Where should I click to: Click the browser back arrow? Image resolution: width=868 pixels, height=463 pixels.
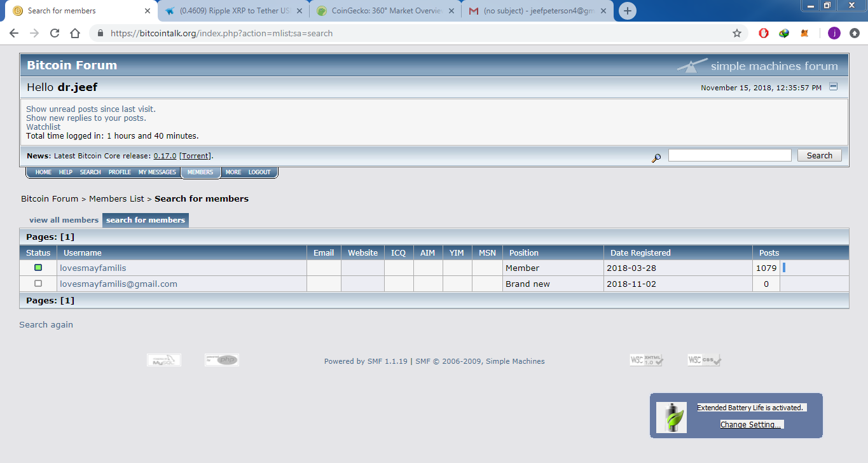pyautogui.click(x=14, y=33)
